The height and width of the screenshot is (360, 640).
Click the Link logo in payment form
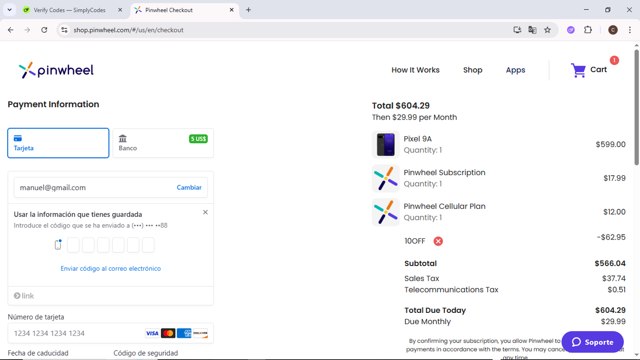click(x=24, y=296)
